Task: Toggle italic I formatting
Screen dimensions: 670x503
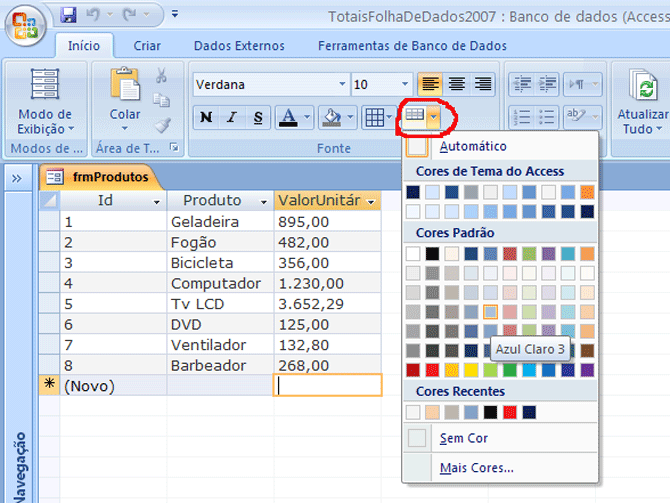Action: (232, 117)
